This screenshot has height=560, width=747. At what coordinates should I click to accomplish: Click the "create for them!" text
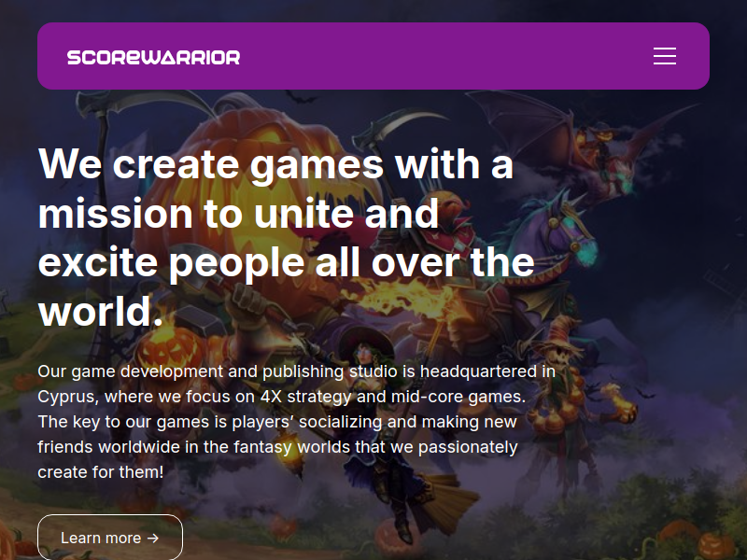(x=101, y=472)
